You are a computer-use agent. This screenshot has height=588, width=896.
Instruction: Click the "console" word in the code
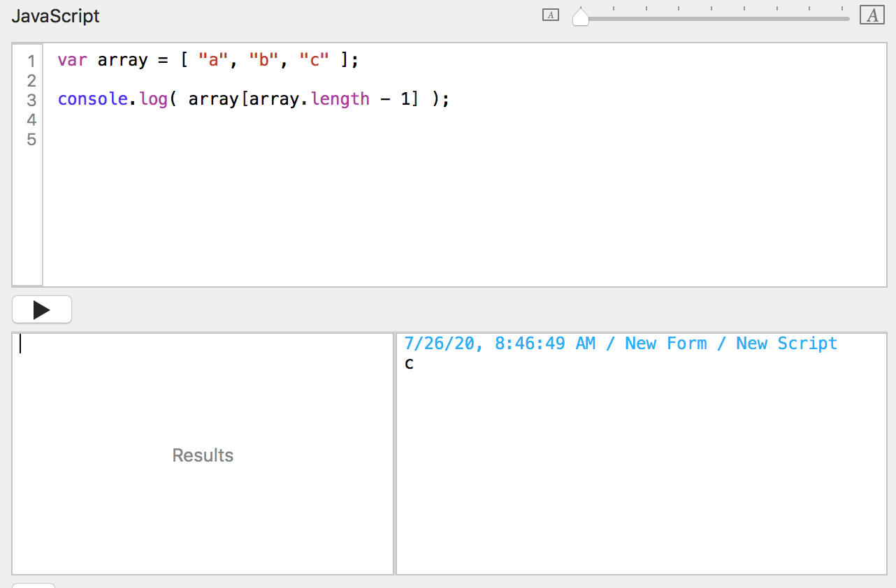[92, 99]
